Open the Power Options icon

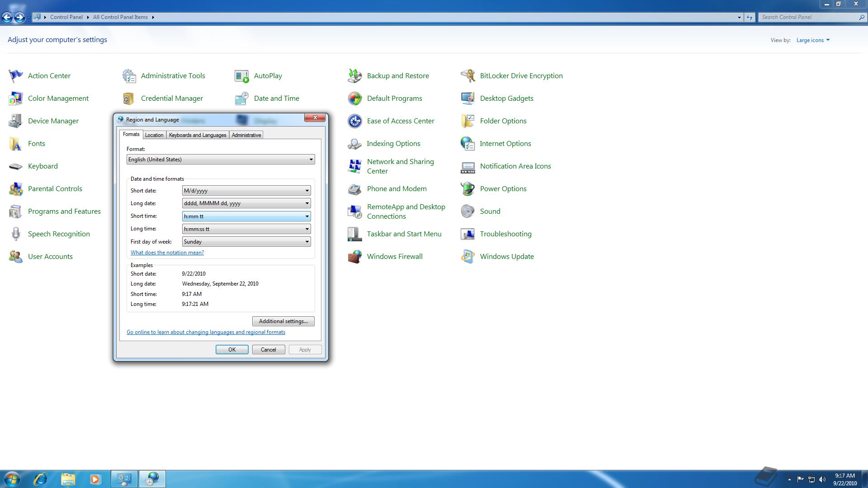(468, 189)
